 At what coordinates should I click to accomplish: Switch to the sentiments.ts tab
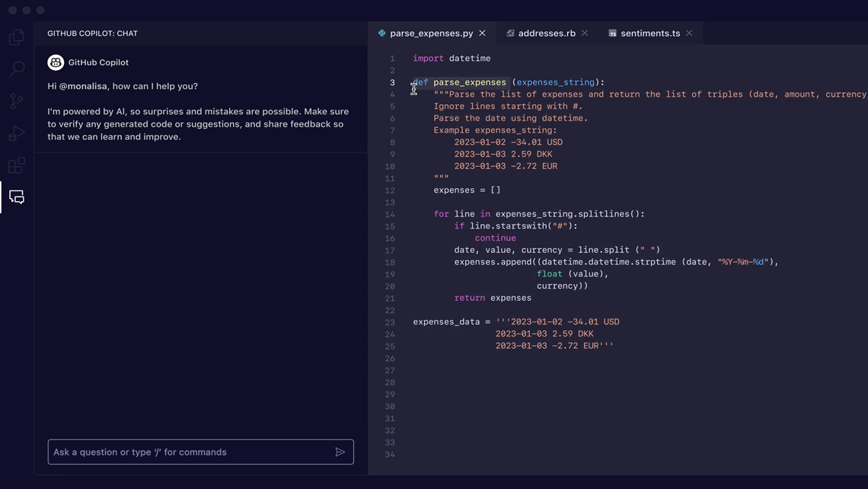click(x=650, y=34)
